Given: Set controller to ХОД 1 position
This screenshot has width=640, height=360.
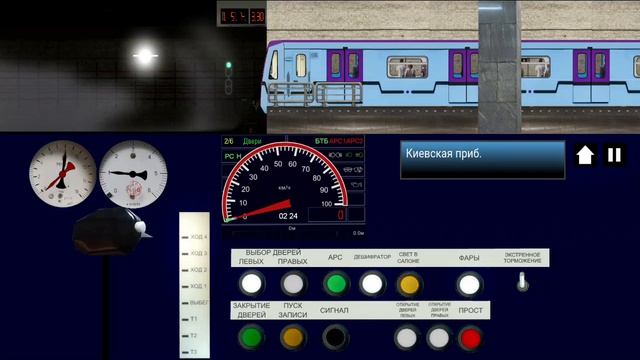Looking at the screenshot, I should click(x=195, y=286).
